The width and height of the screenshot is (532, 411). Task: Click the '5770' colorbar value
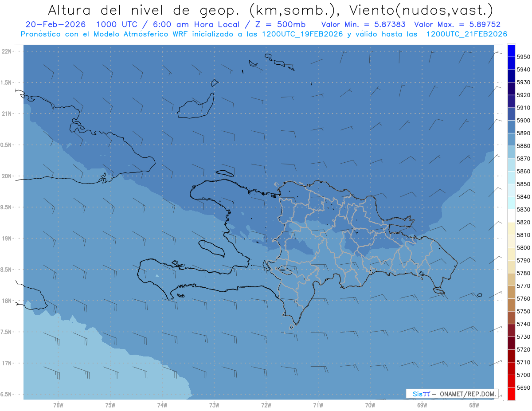(524, 286)
